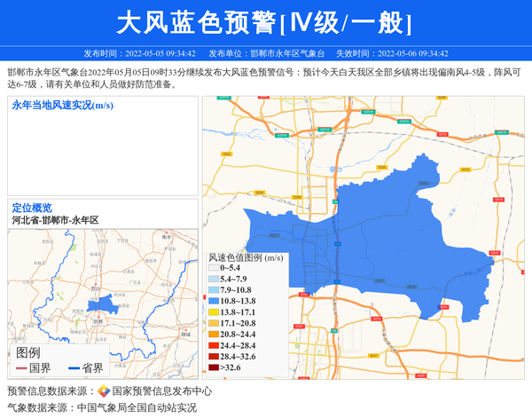The image size is (532, 418).
Task: Select the >32.6 dark red legend swatch
Action: (213, 367)
